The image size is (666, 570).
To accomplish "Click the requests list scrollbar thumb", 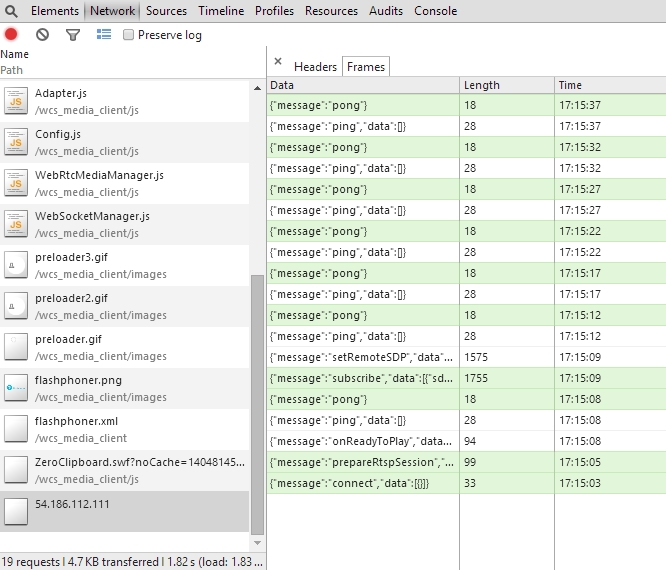I will tap(257, 404).
